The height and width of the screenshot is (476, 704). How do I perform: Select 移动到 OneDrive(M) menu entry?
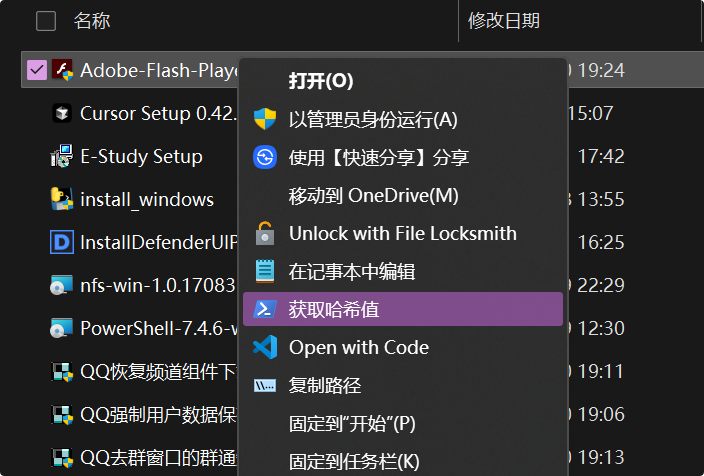click(374, 195)
